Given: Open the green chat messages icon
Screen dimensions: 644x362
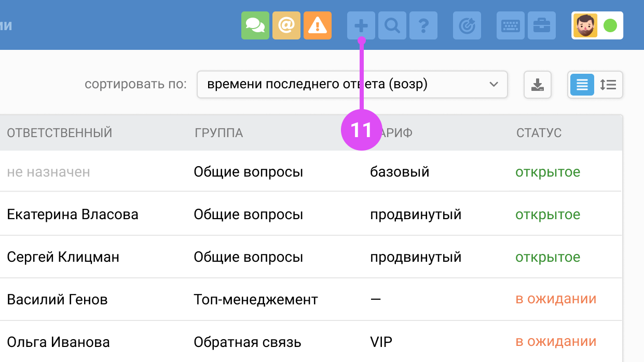Looking at the screenshot, I should (x=255, y=25).
